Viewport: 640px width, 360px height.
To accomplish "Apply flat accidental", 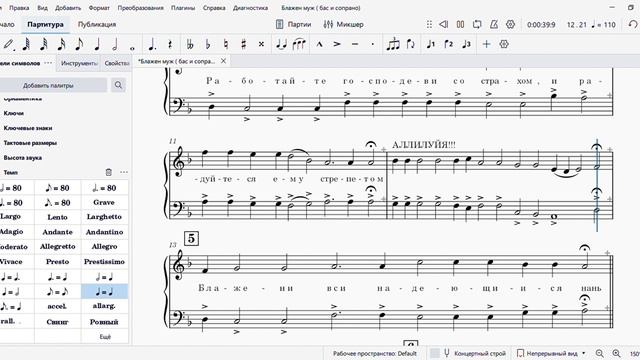I will [208, 44].
